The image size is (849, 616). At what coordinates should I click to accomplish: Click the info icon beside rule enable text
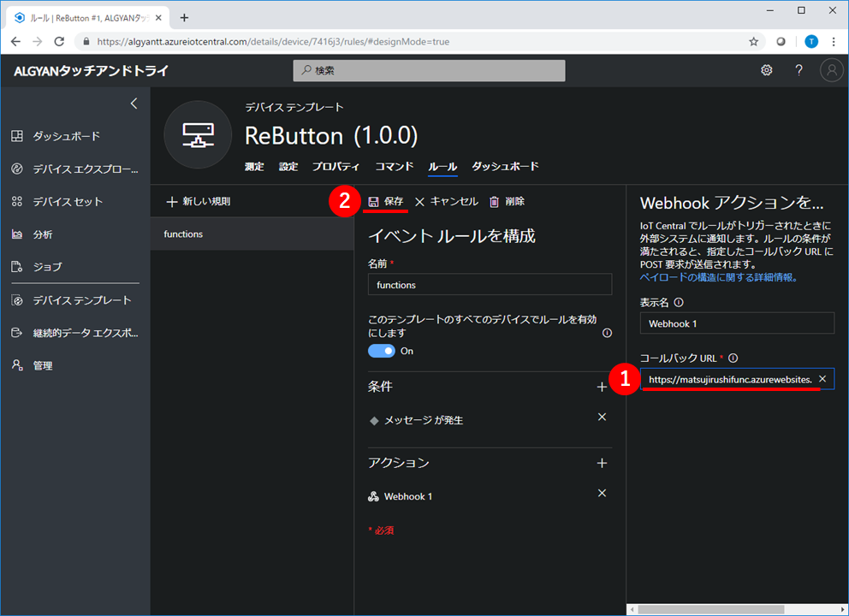click(607, 333)
